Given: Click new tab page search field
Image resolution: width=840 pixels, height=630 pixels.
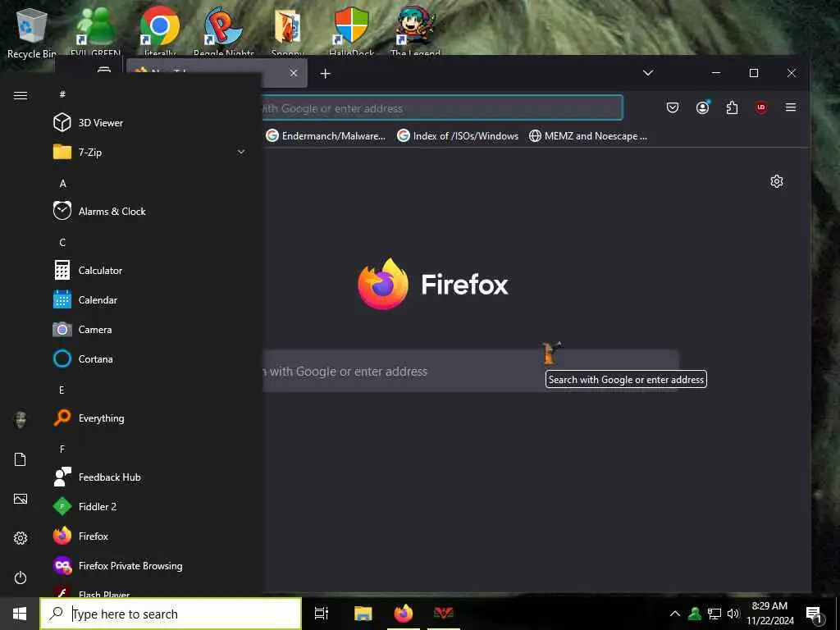Looking at the screenshot, I should (470, 371).
